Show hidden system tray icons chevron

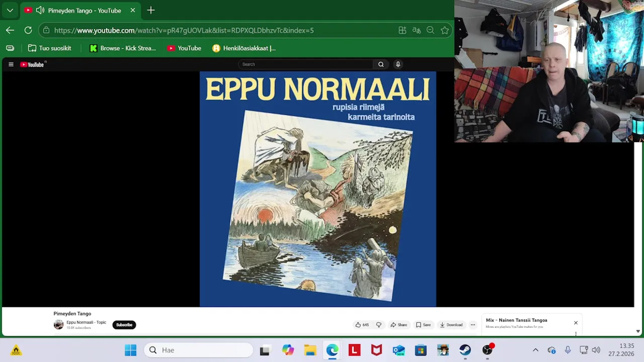[535, 350]
